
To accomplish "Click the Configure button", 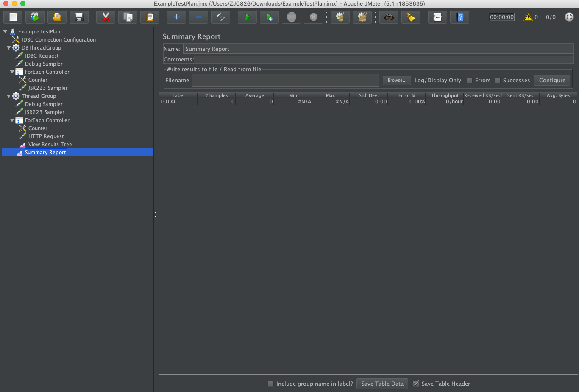I will pyautogui.click(x=552, y=80).
